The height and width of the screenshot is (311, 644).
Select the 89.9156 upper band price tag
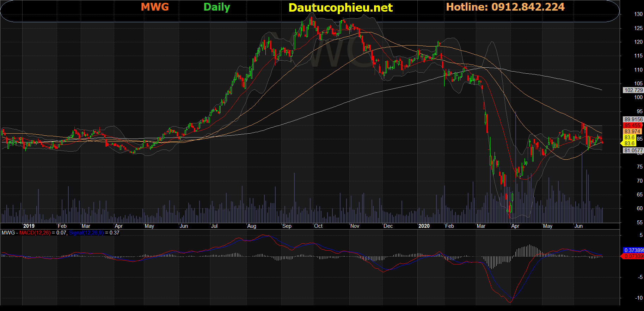pyautogui.click(x=633, y=120)
